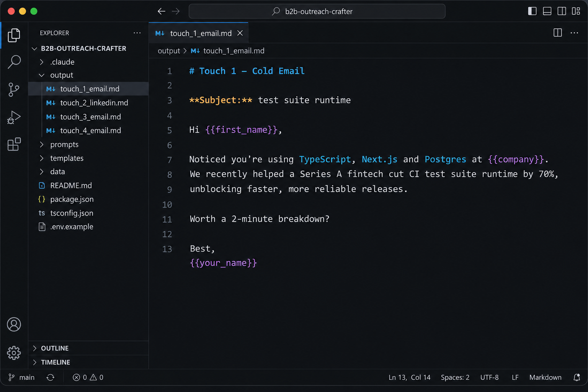Open the Run and Debug view

[14, 117]
